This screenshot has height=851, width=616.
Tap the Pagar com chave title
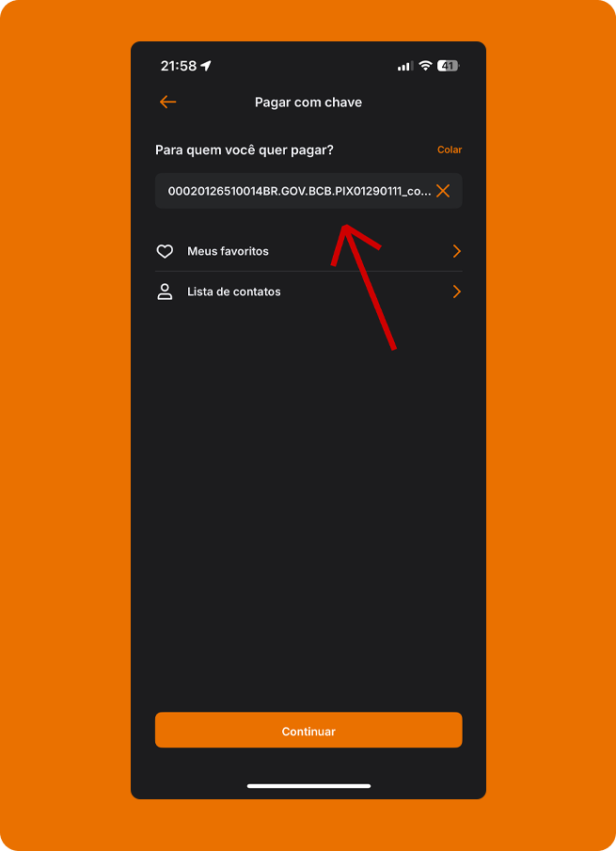[308, 102]
